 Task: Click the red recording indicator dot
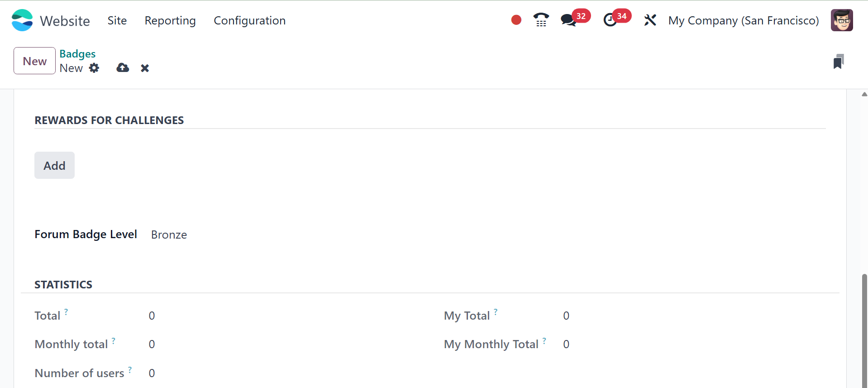click(x=516, y=20)
